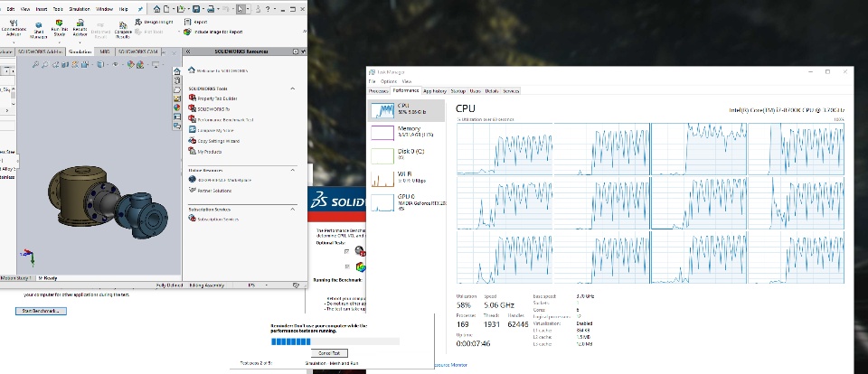
Task: Open Options menu in Task Manager
Action: click(x=389, y=81)
